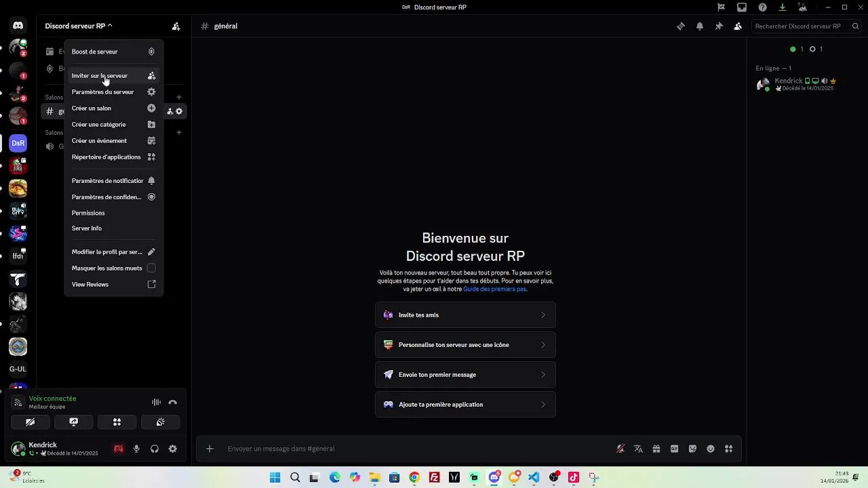The width and height of the screenshot is (868, 488).
Task: Open the soundboard in voice panel
Action: (161, 422)
